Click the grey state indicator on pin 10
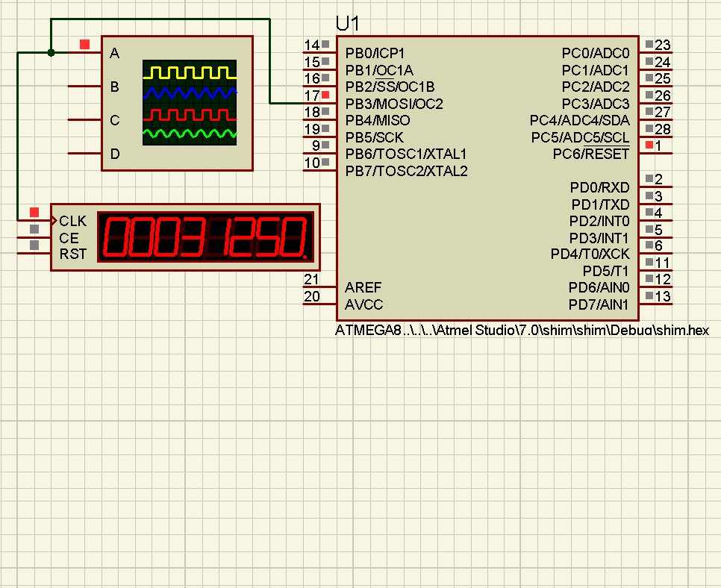 click(x=325, y=162)
